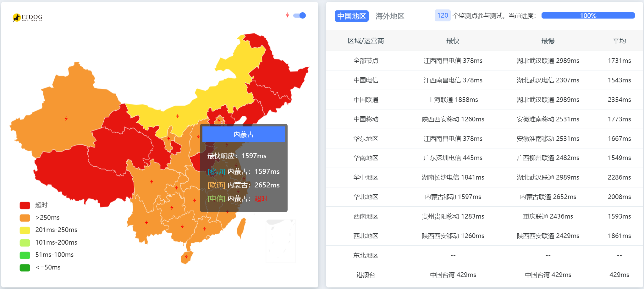Viewport: 644px width, 289px height.
Task: Toggle the lightning marker switch
Action: tap(300, 15)
